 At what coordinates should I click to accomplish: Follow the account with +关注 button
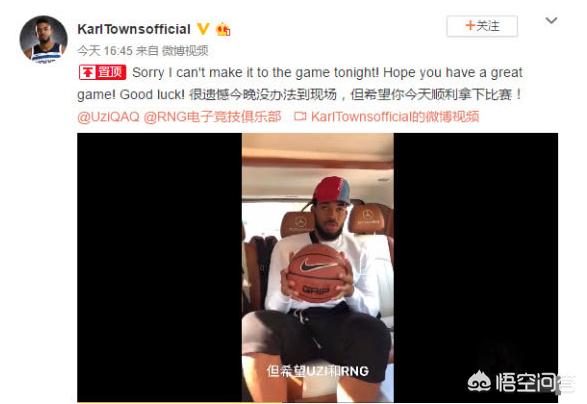[482, 26]
